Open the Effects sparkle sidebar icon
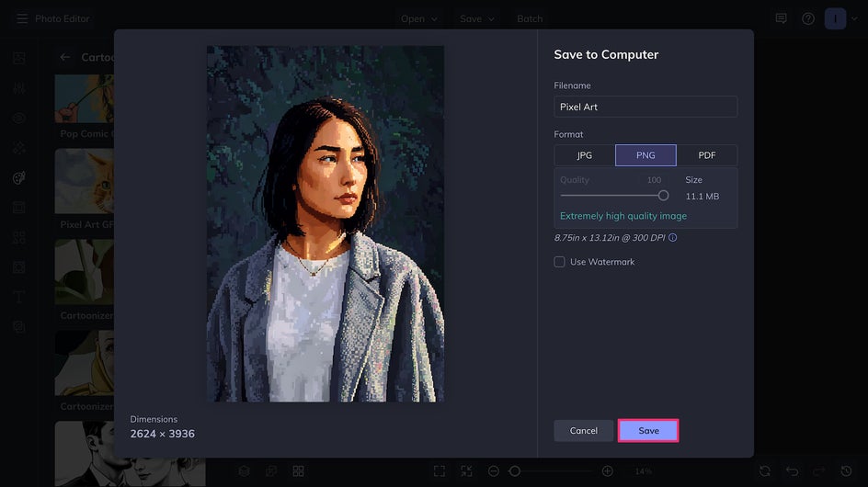 (x=18, y=148)
